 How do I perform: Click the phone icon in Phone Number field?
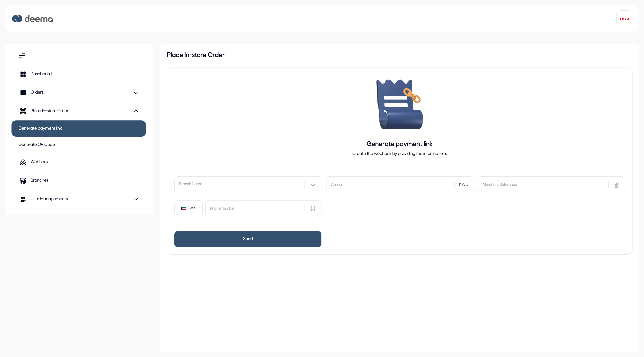pos(313,208)
